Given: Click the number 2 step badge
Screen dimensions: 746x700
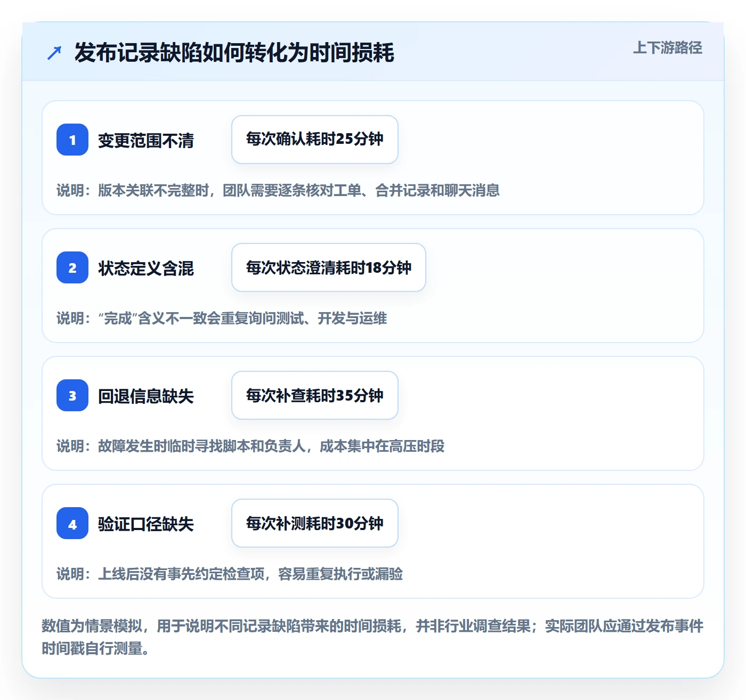Looking at the screenshot, I should point(72,267).
